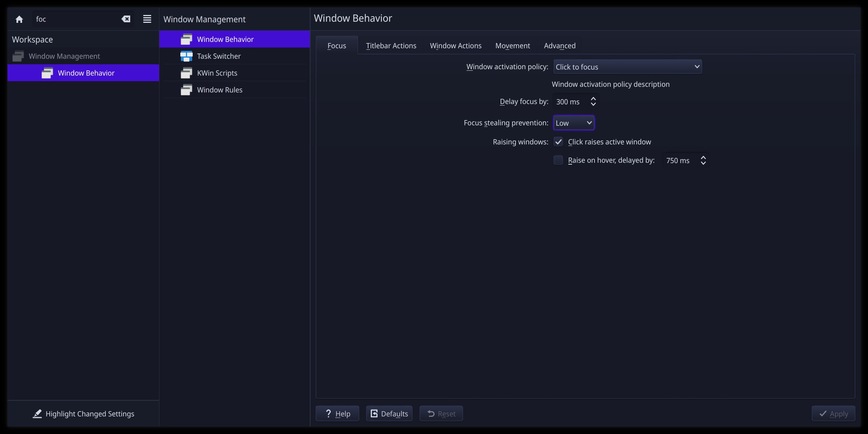Click Window Management icon in Workspace list

[18, 56]
